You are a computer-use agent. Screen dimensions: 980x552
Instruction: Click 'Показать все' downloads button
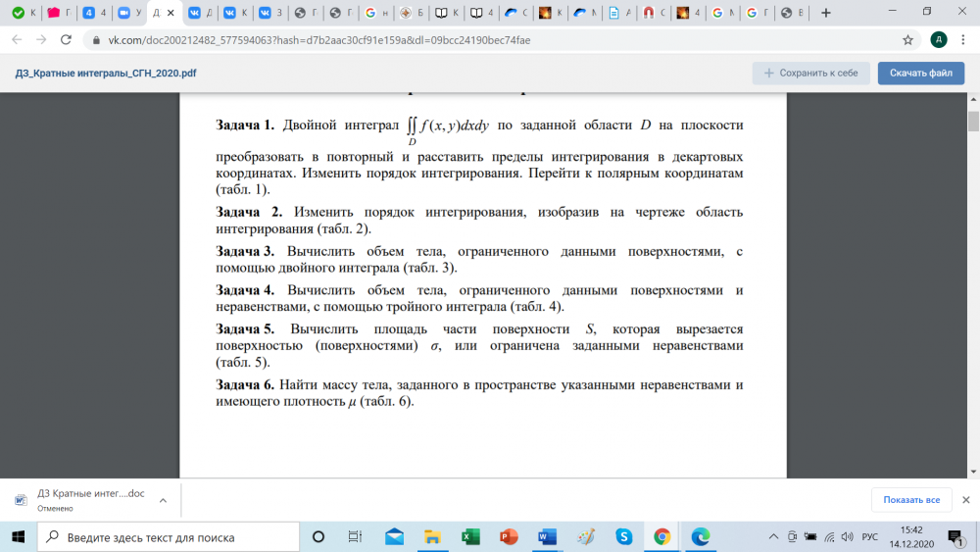pyautogui.click(x=911, y=500)
